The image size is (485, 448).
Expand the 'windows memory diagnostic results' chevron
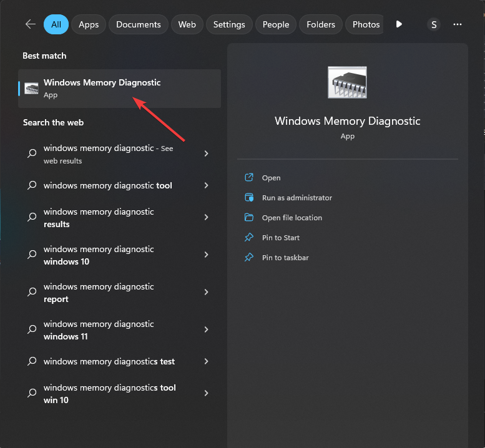pos(206,217)
